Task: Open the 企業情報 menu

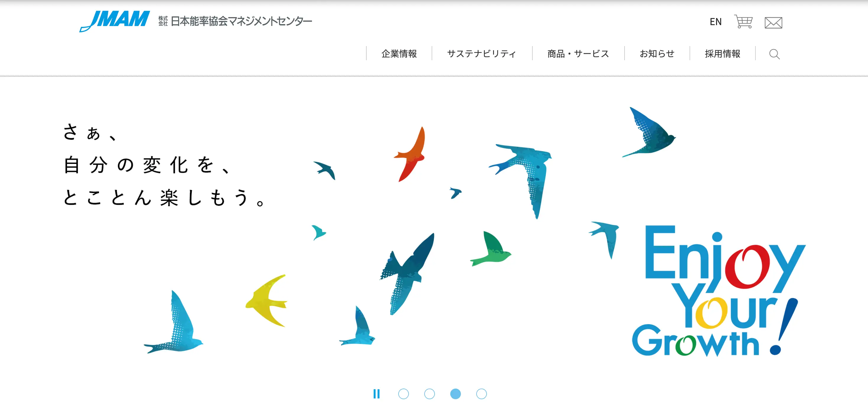Action: tap(399, 53)
